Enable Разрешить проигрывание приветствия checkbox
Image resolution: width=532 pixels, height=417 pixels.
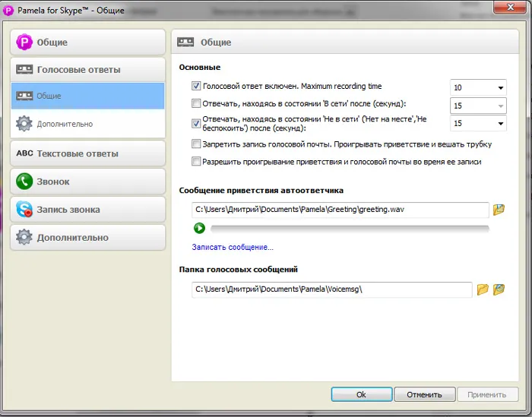(196, 161)
